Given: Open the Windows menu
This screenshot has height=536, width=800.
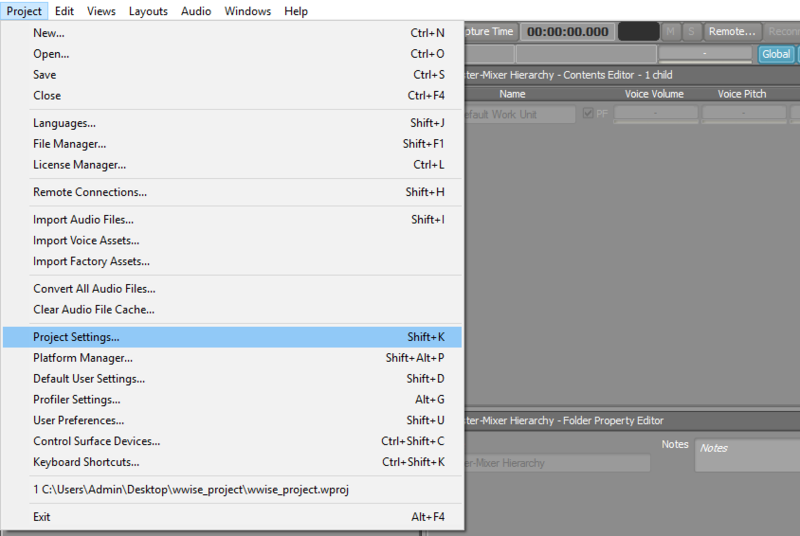Looking at the screenshot, I should (247, 11).
